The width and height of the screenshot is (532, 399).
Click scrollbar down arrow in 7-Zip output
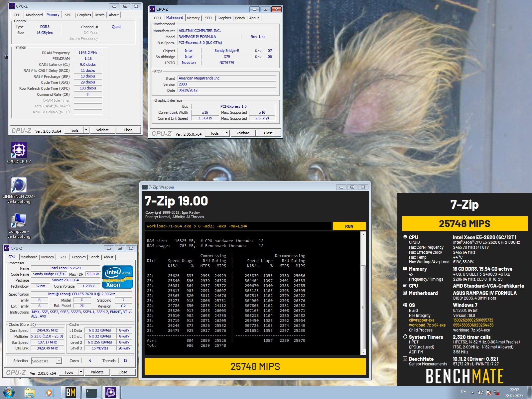click(363, 352)
